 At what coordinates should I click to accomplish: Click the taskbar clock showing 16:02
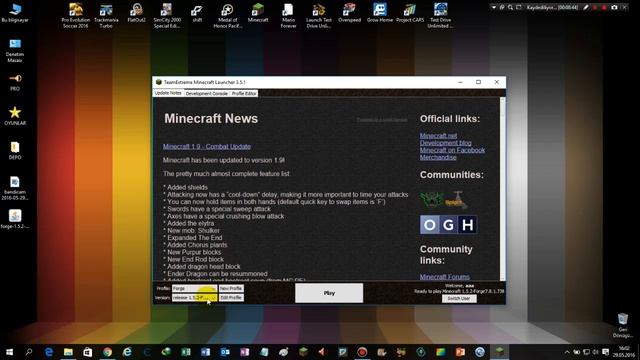(624, 352)
